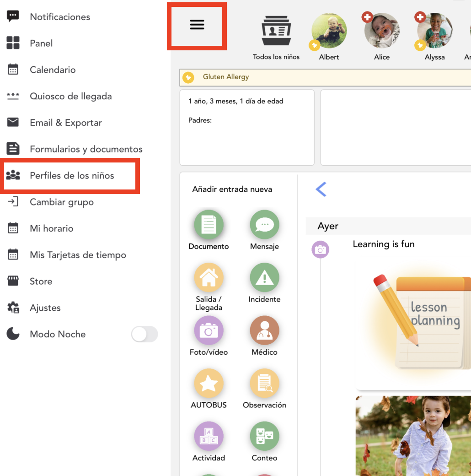Open Mi horario
The width and height of the screenshot is (471, 476).
tap(52, 228)
